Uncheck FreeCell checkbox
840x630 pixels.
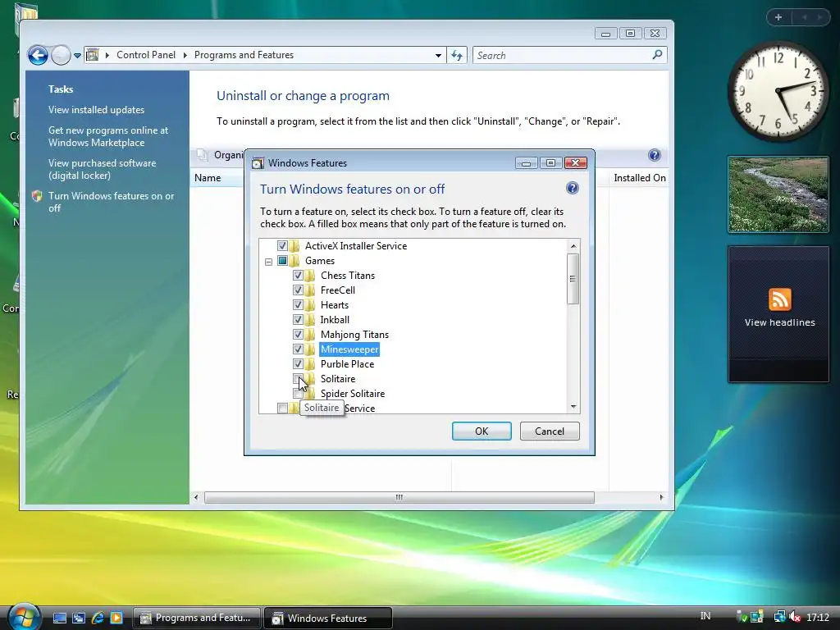(x=298, y=290)
